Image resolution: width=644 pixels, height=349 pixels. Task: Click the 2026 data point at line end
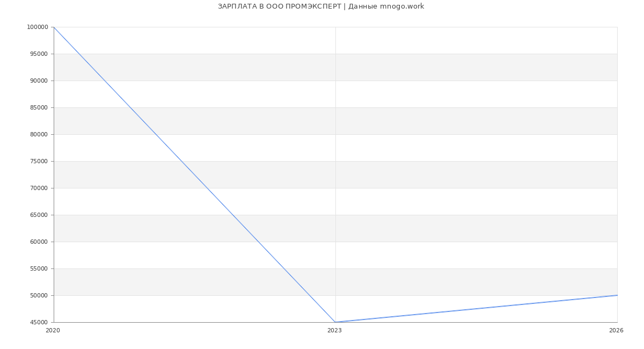click(617, 295)
